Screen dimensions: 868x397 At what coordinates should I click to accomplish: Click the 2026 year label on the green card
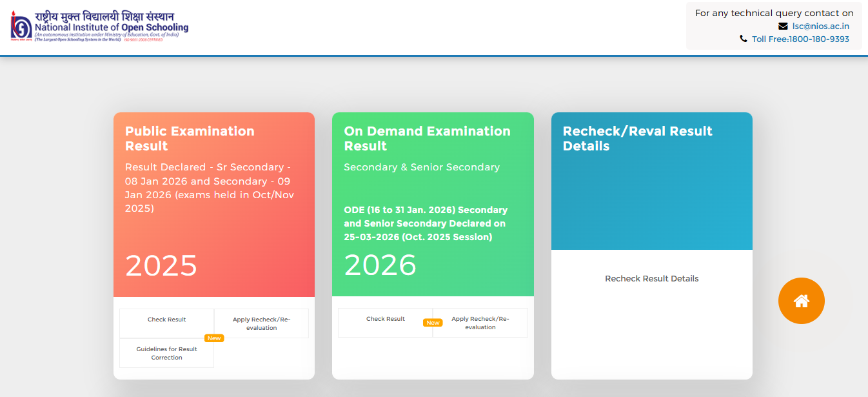click(380, 265)
